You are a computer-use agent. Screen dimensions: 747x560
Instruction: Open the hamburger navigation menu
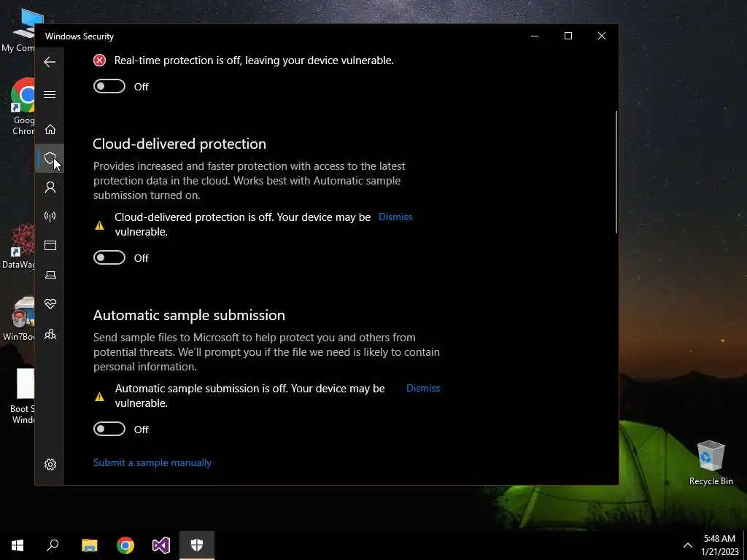(50, 94)
